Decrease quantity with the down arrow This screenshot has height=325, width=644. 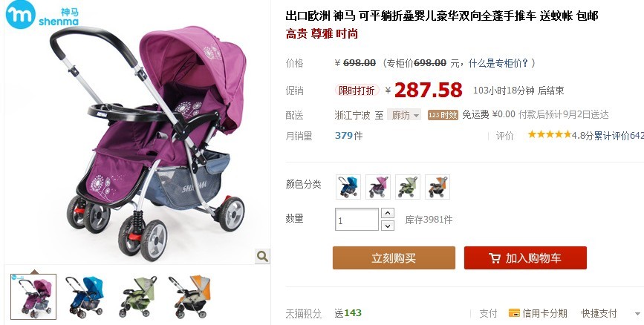pyautogui.click(x=388, y=226)
